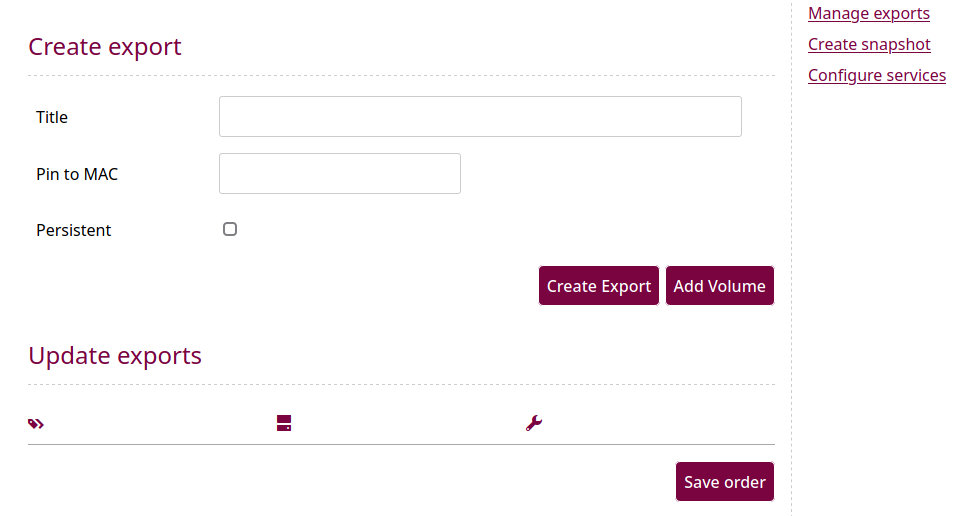Click the tags icon column header
The height and width of the screenshot is (516, 955).
click(36, 423)
